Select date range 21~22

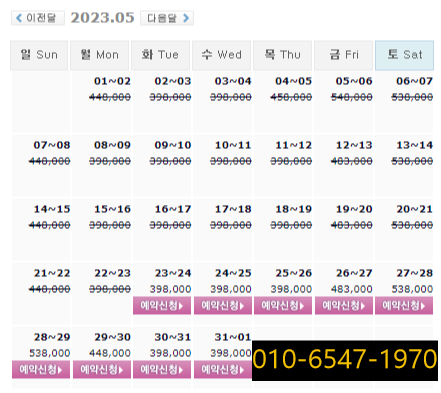pyautogui.click(x=52, y=273)
